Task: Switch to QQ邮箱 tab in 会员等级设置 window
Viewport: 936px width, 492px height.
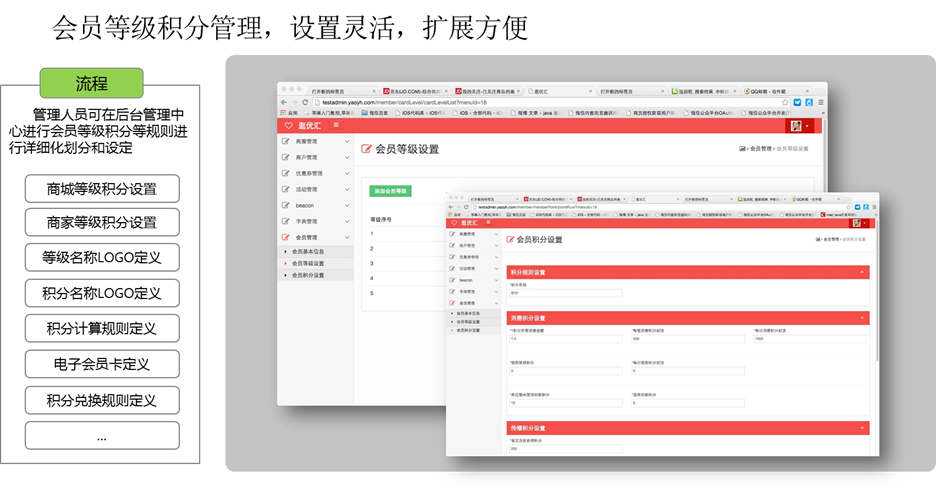Action: (x=776, y=91)
